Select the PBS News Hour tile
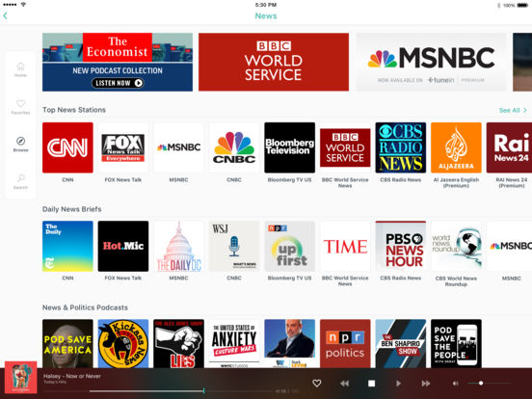Screen dimensions: 532x399 401,246
